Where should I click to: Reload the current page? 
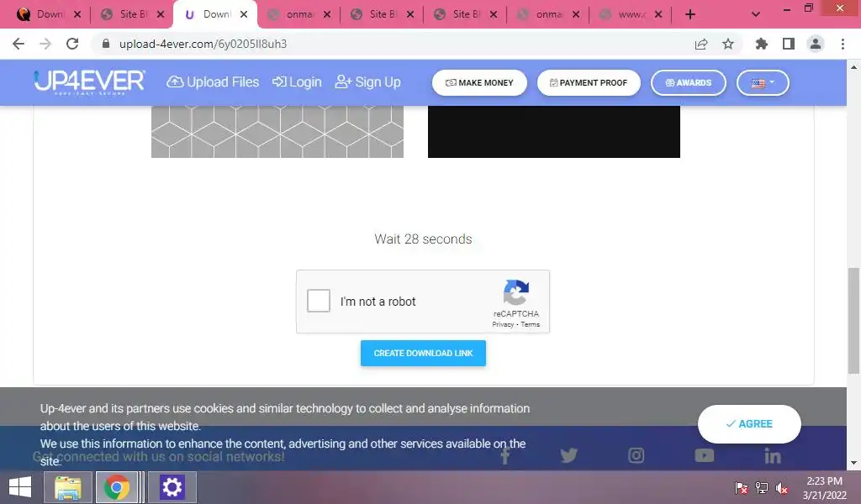(72, 44)
